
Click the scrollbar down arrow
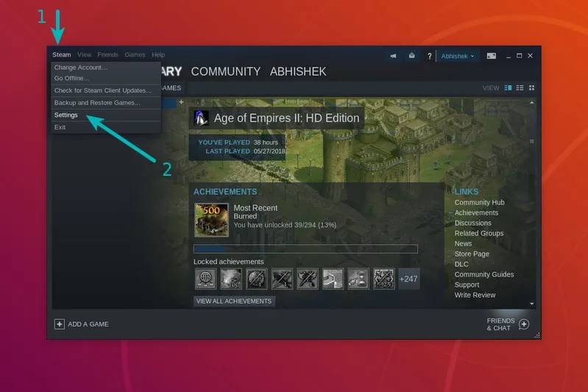532,304
